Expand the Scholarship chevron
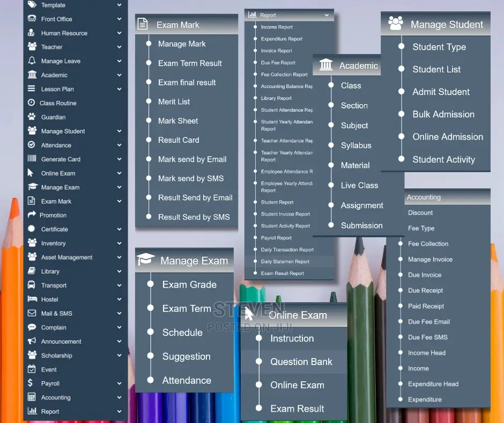This screenshot has height=423, width=504. coord(119,355)
